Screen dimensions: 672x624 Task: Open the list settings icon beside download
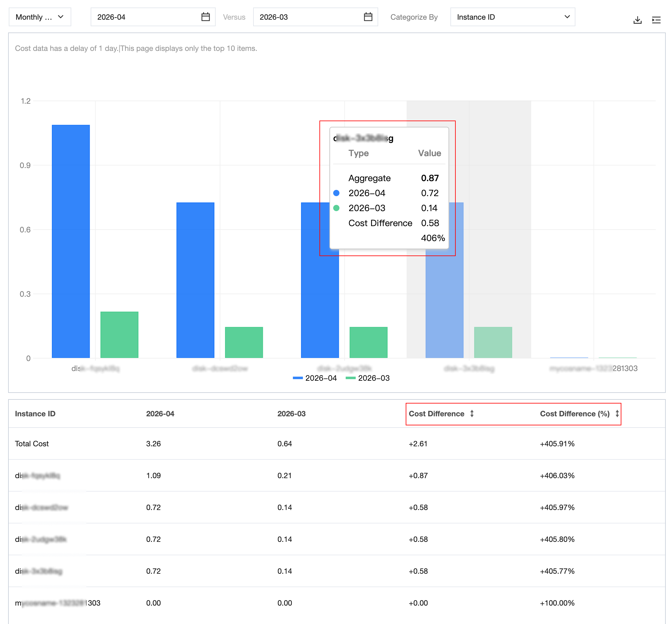click(656, 20)
